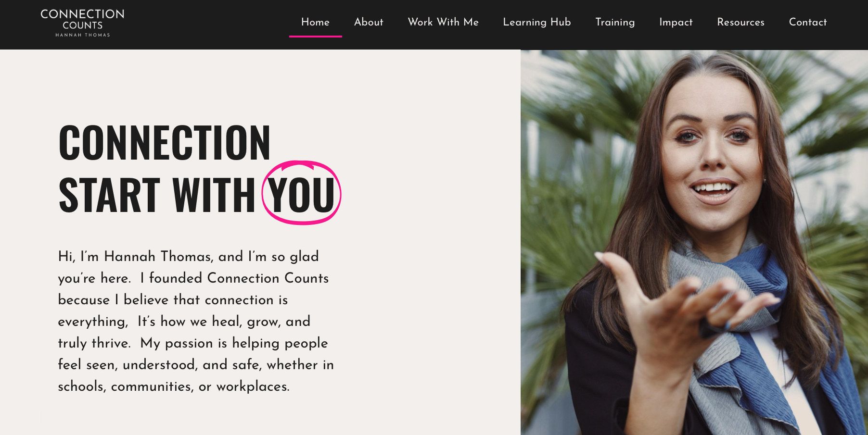Select Training in the navigation bar
This screenshot has width=868, height=435.
[615, 22]
